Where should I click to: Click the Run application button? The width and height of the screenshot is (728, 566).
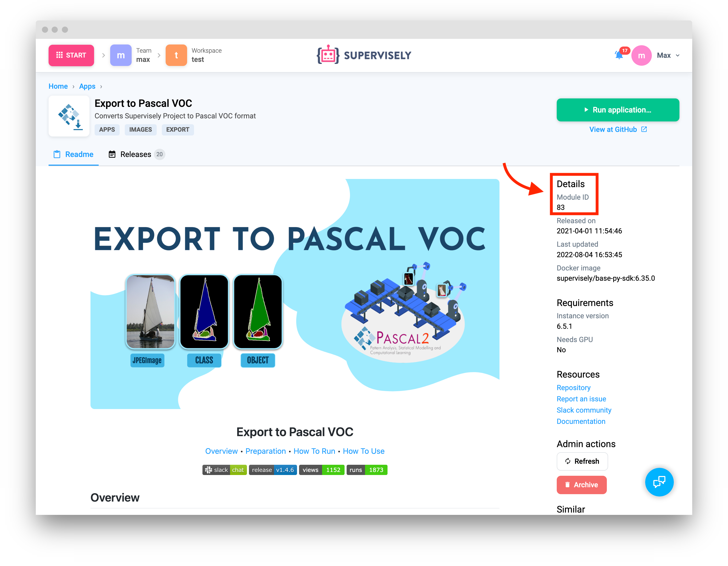point(618,110)
